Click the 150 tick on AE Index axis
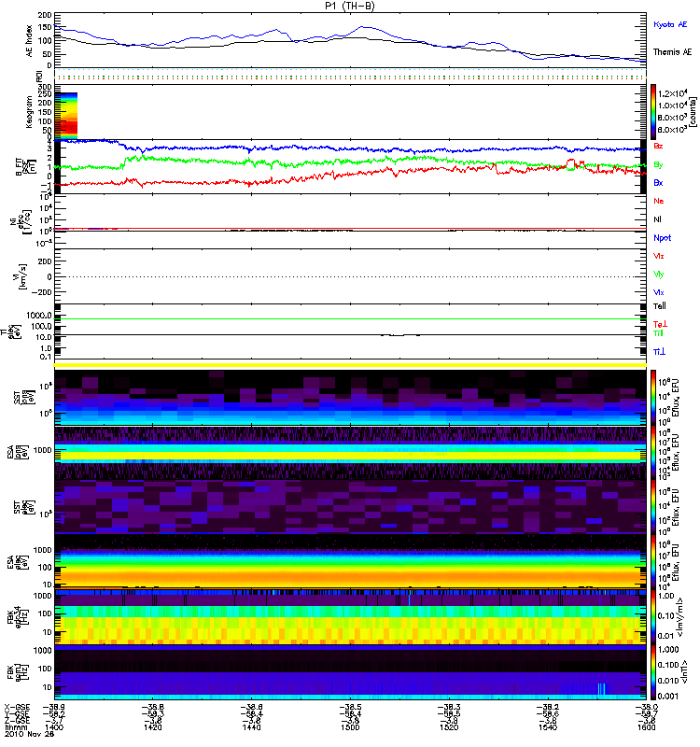 [x=45, y=27]
